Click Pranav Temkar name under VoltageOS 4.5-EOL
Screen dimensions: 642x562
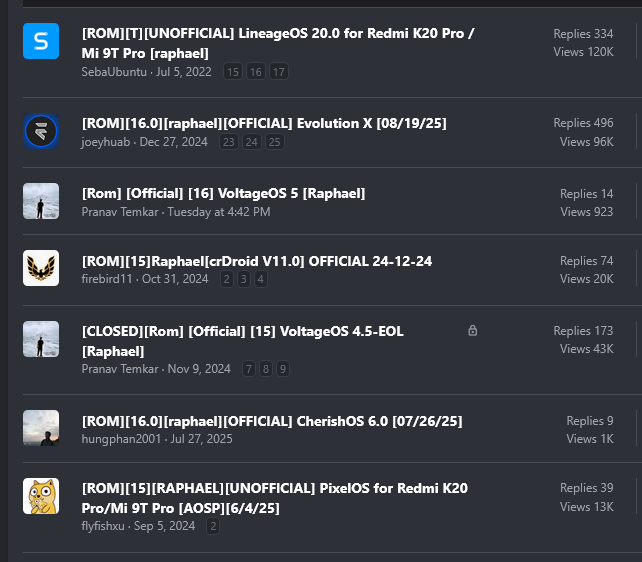(120, 369)
